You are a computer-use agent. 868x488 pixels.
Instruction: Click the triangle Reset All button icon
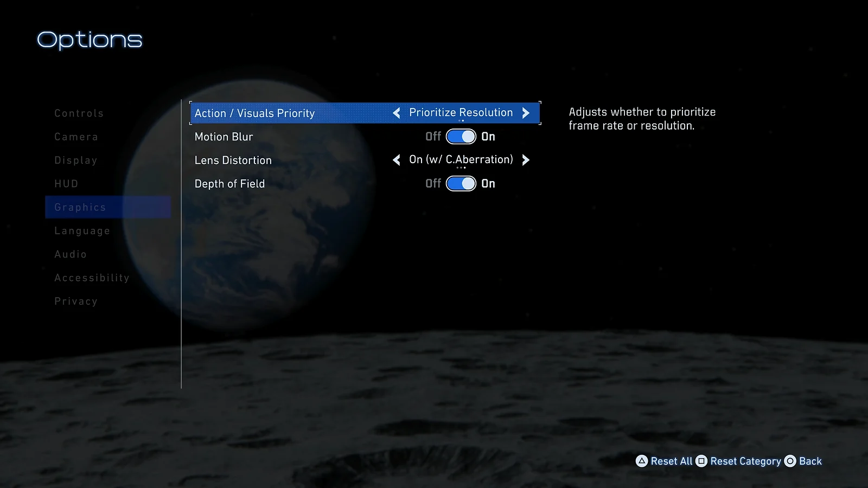(x=642, y=461)
